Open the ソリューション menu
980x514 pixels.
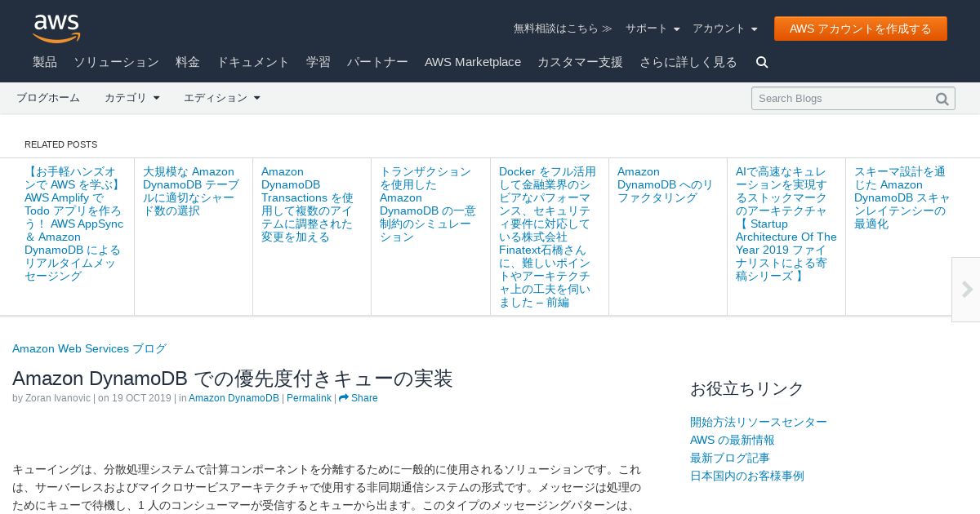pyautogui.click(x=116, y=62)
